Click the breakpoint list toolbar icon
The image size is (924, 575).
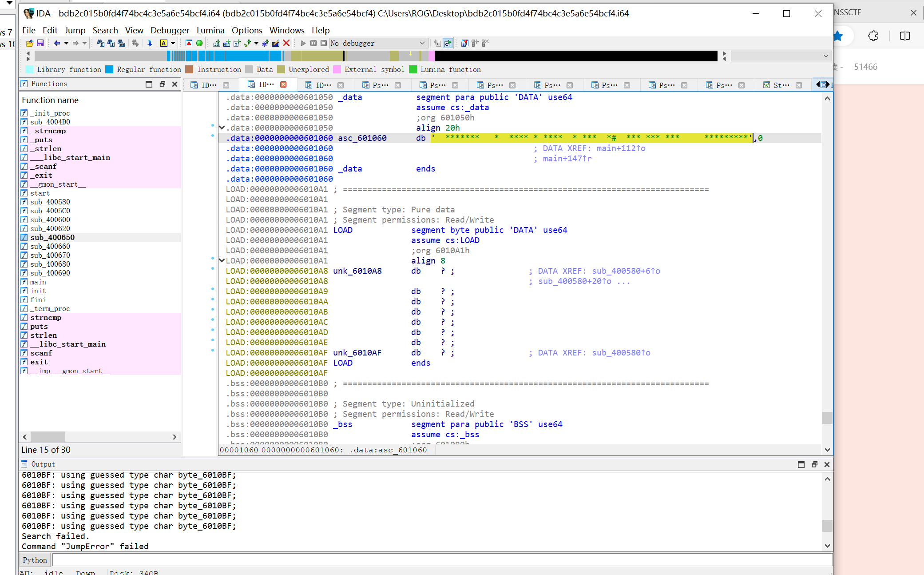[464, 43]
